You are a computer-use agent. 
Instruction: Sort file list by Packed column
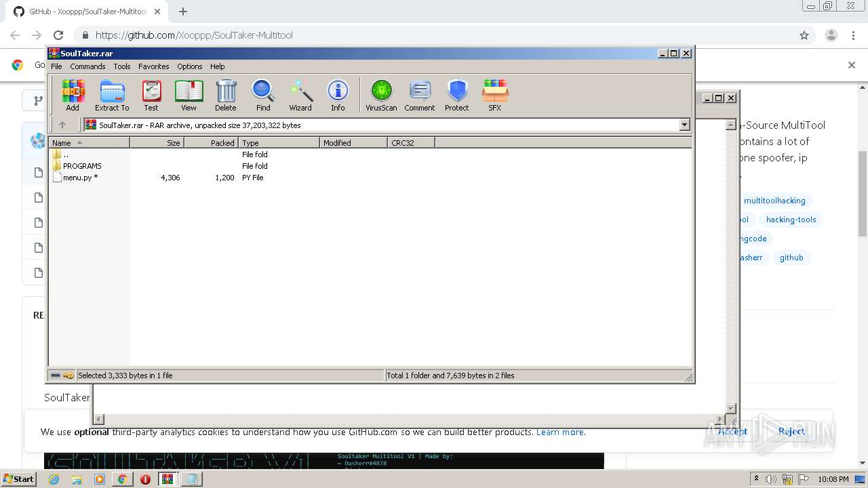point(211,142)
